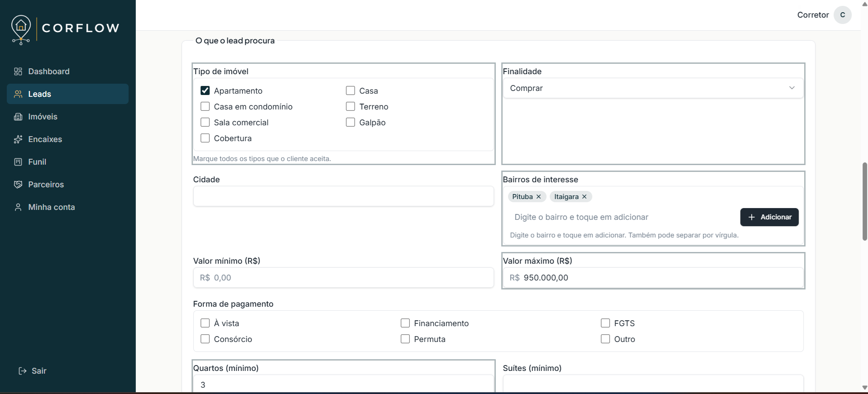Remove the Pituba neighborhood tag
This screenshot has height=394, width=868.
539,197
